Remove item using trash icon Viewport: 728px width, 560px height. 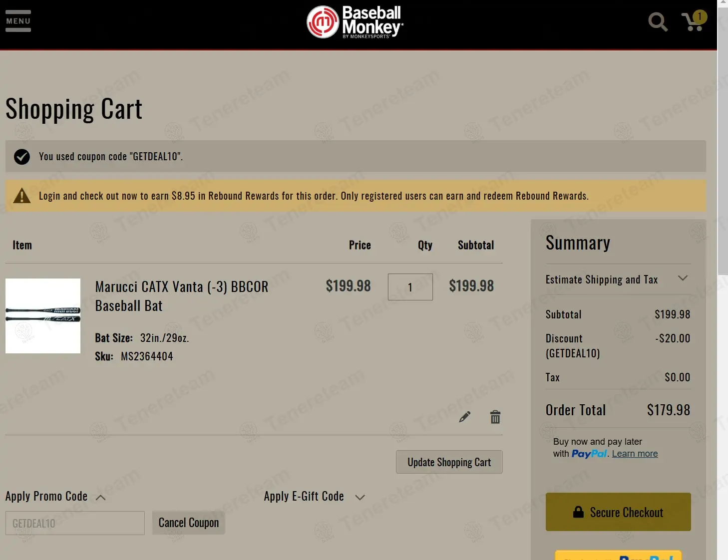coord(495,417)
